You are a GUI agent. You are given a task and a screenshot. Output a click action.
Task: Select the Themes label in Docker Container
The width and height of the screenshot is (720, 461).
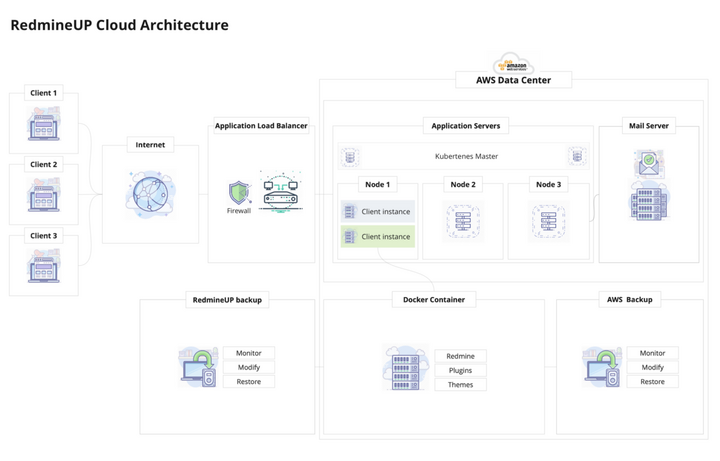(x=460, y=385)
